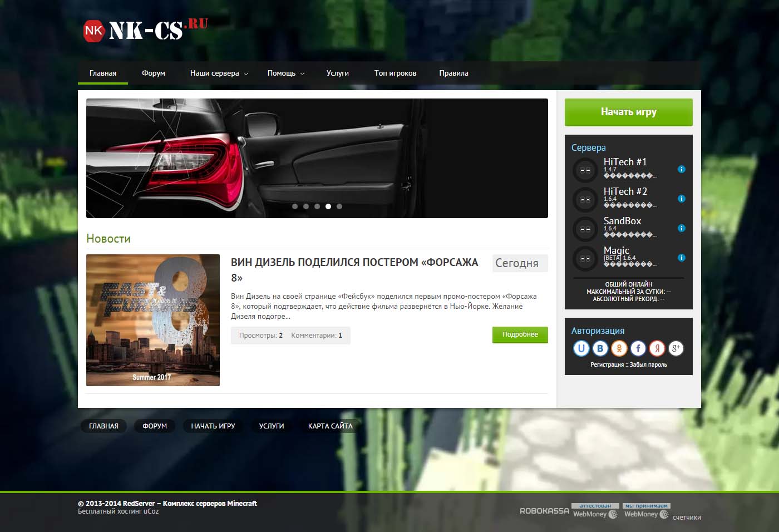Select third slider dot
Image resolution: width=779 pixels, height=532 pixels.
[x=317, y=206]
